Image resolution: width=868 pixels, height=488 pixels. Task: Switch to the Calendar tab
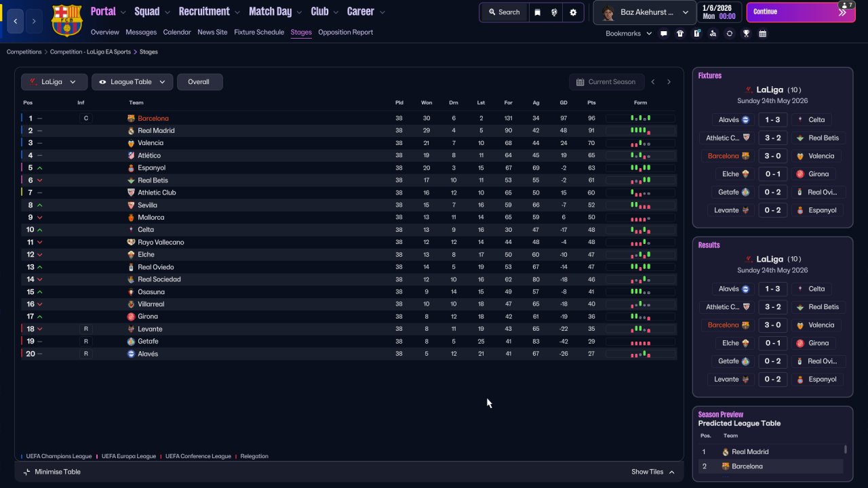[177, 32]
